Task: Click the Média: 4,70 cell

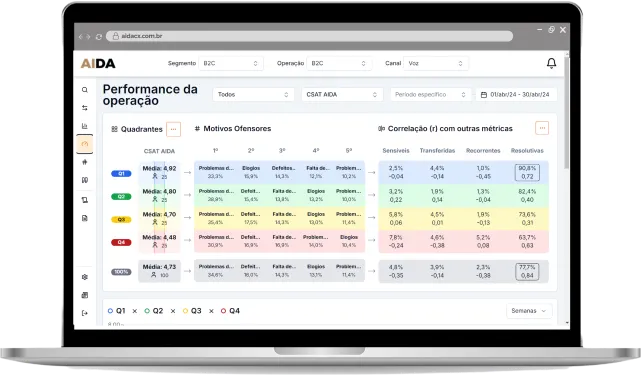Action: click(159, 218)
